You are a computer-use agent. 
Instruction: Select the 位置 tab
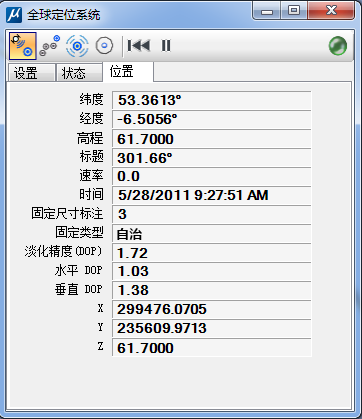pos(128,71)
